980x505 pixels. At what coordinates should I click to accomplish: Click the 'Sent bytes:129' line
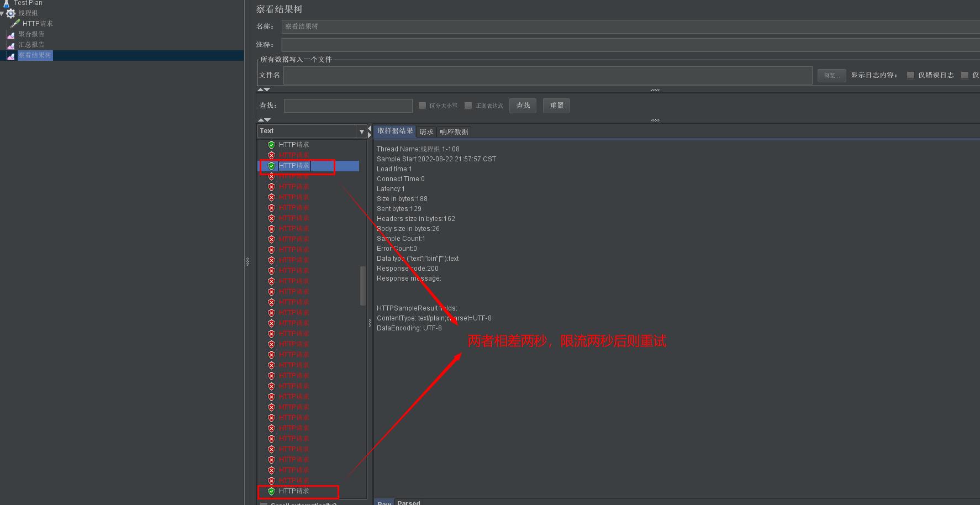[399, 209]
